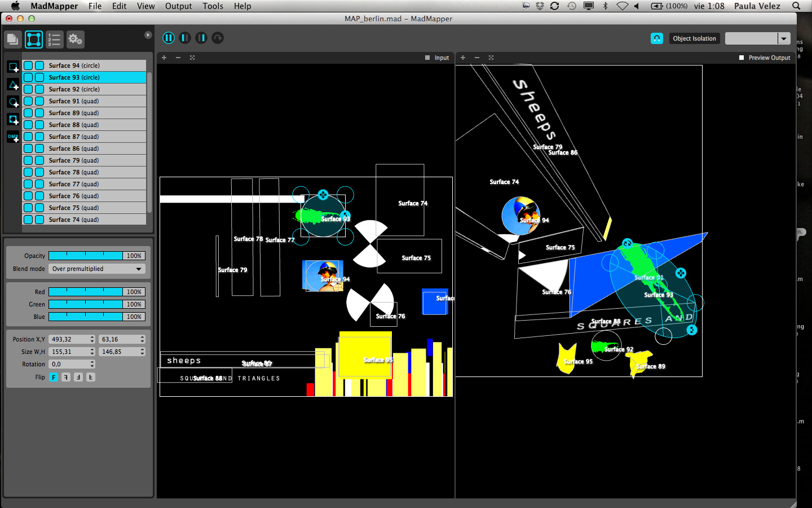Open the Blend mode dropdown
The width and height of the screenshot is (812, 508).
96,269
